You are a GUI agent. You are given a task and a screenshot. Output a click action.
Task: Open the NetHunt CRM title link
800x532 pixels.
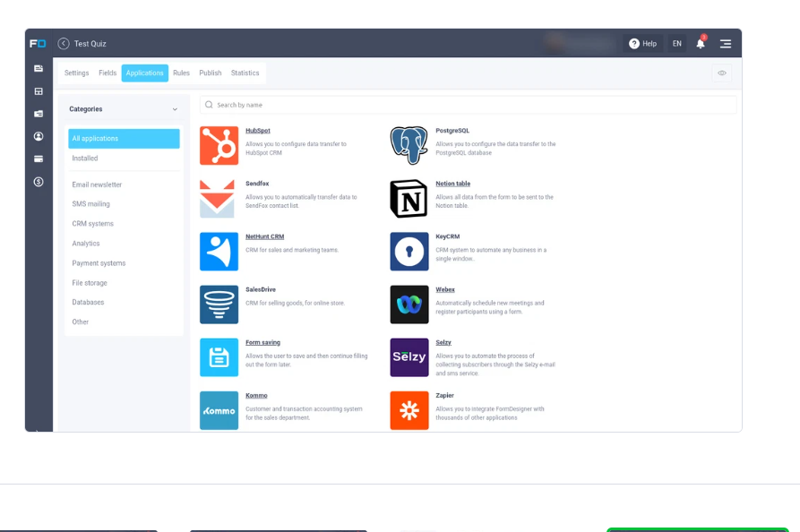pos(264,236)
